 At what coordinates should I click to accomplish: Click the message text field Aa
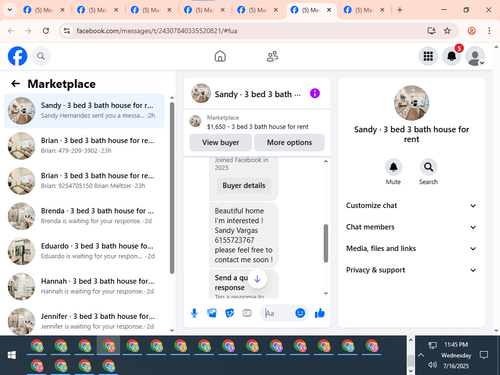pyautogui.click(x=278, y=313)
